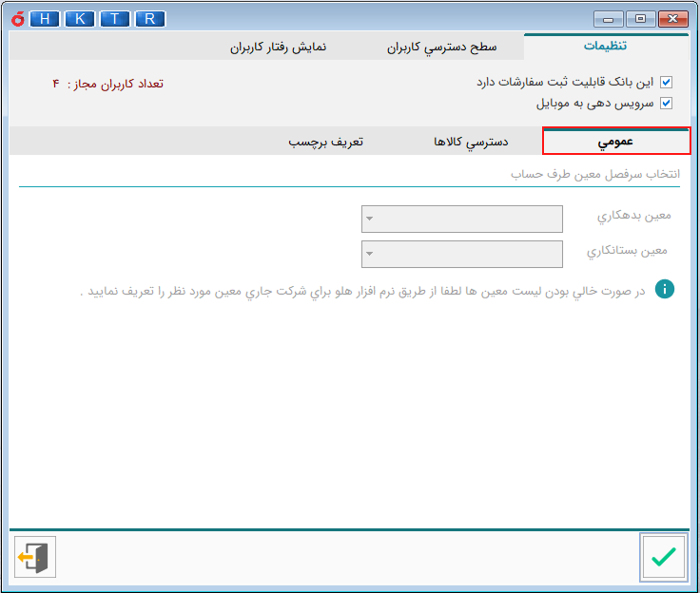Toggle 'این بانک قابلیت ثبت سفارشات دارد' checkbox
Viewport: 700px width, 593px height.
(x=666, y=83)
